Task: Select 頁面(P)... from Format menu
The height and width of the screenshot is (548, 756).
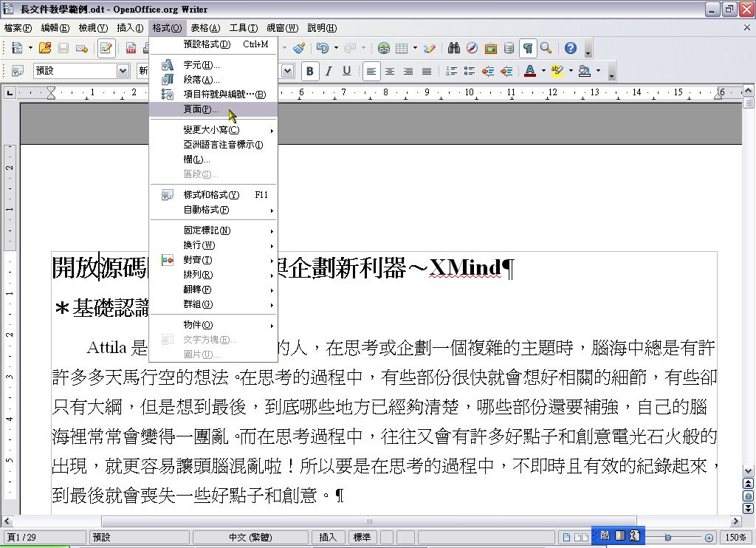Action: [213, 109]
